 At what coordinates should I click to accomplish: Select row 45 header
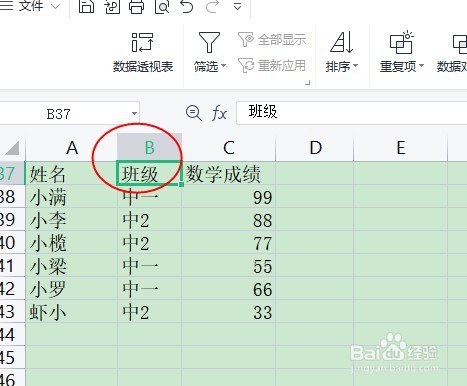(x=12, y=357)
